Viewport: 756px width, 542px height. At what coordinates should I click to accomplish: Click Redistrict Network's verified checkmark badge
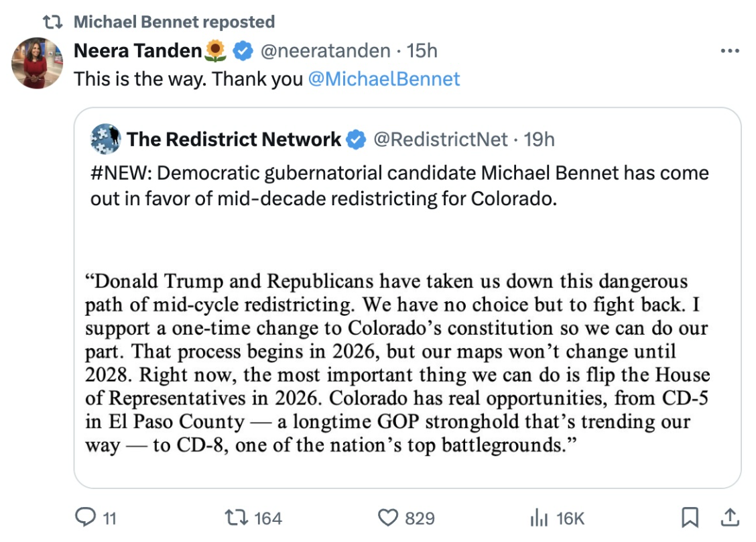[357, 140]
